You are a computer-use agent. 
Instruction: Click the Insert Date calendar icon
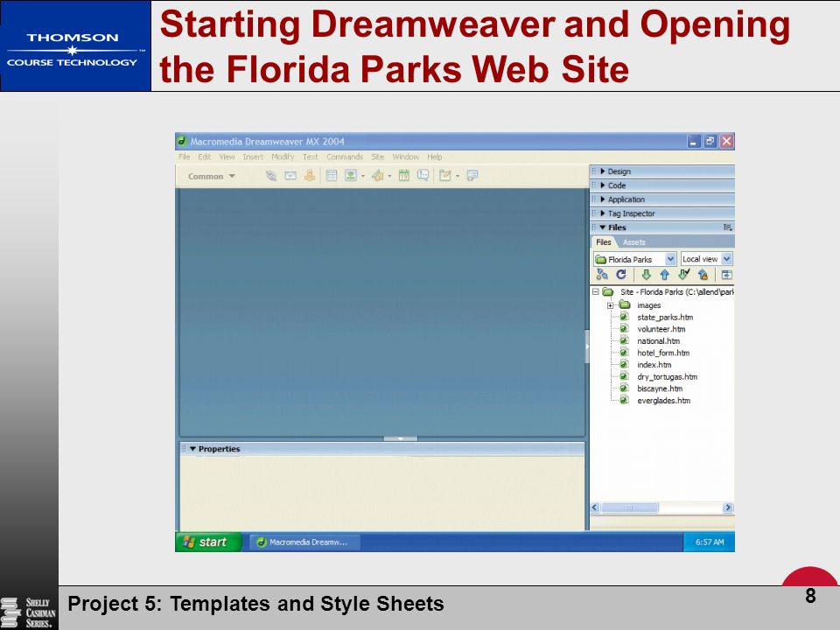[x=404, y=176]
